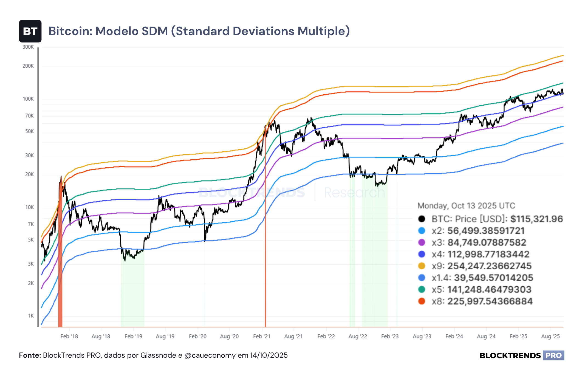Click the blue x1.4 legend dot
Screen dimensions: 588x384
coord(422,278)
